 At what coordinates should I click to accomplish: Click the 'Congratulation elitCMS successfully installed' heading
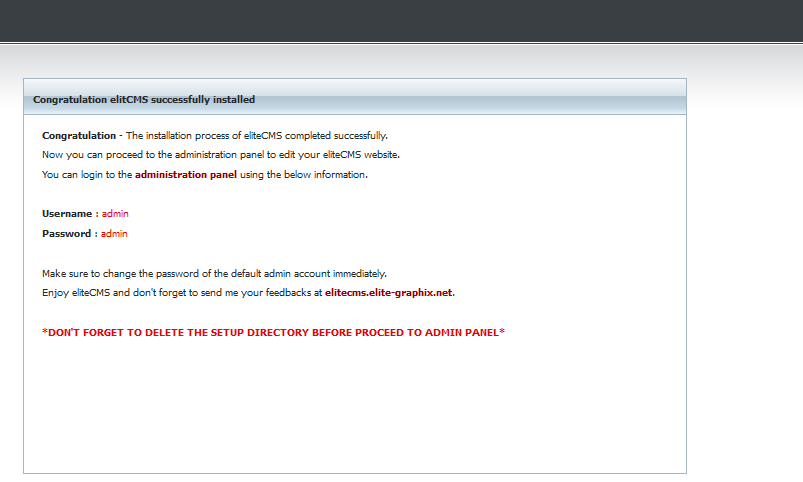[x=144, y=100]
